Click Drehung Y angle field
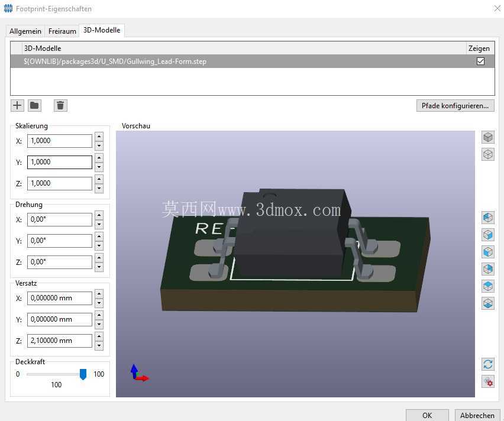Image resolution: width=504 pixels, height=421 pixels. pyautogui.click(x=60, y=241)
